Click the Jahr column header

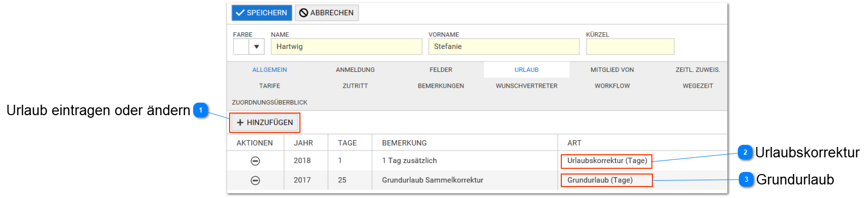[304, 143]
